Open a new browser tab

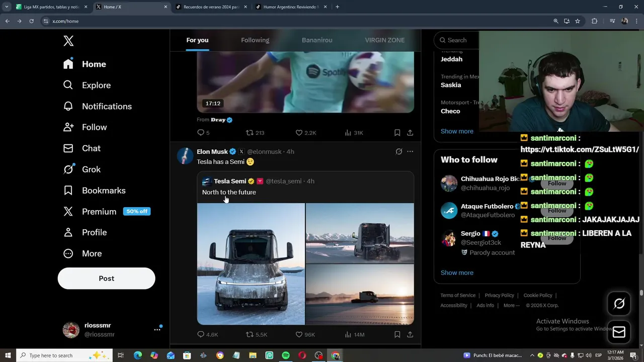[337, 7]
